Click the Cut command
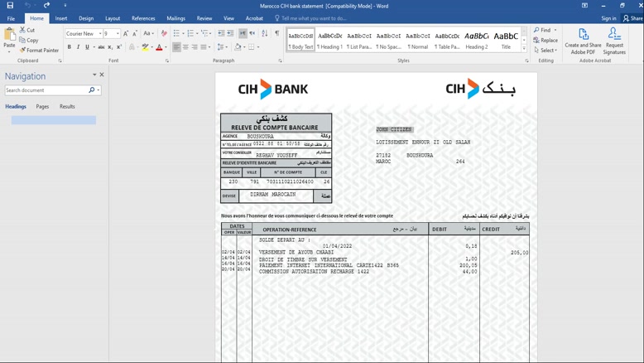The height and width of the screenshot is (363, 644). click(x=27, y=30)
